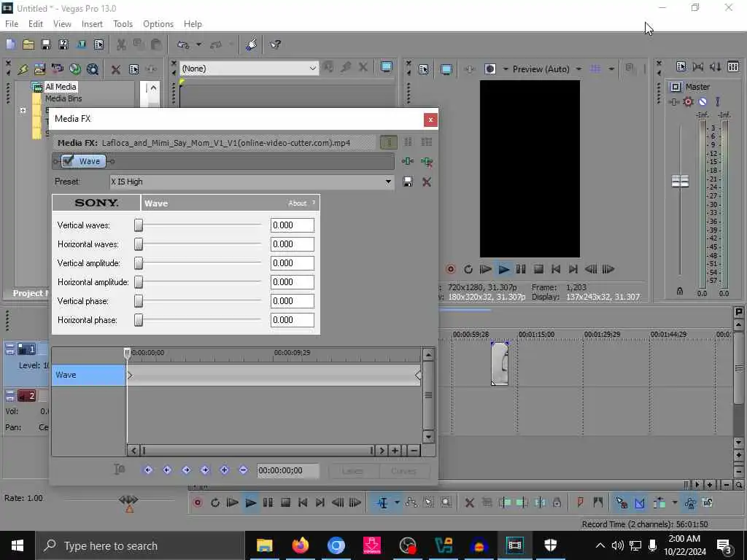The width and height of the screenshot is (747, 560).
Task: Click the Insert Region icon in bottom toolbar
Action: click(598, 502)
